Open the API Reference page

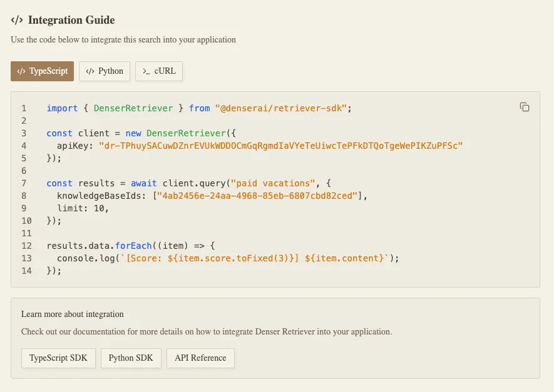200,358
